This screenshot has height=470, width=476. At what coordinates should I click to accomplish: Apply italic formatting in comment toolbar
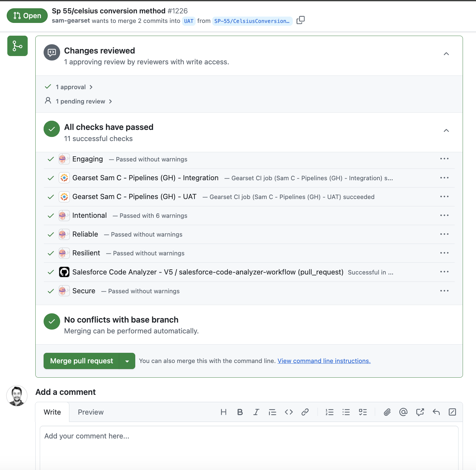pos(256,412)
